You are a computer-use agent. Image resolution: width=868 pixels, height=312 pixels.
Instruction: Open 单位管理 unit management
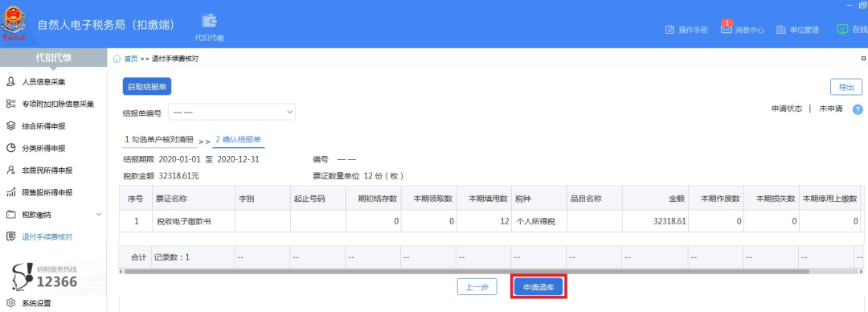point(797,30)
